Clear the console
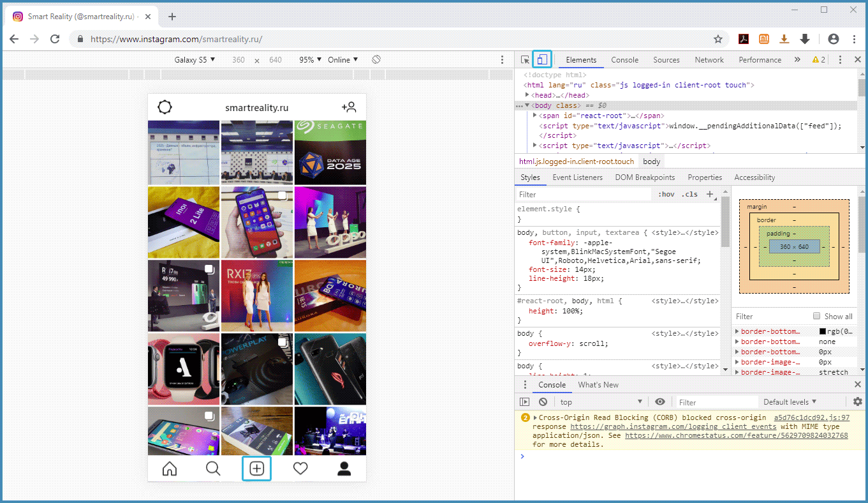868x503 pixels. point(543,402)
